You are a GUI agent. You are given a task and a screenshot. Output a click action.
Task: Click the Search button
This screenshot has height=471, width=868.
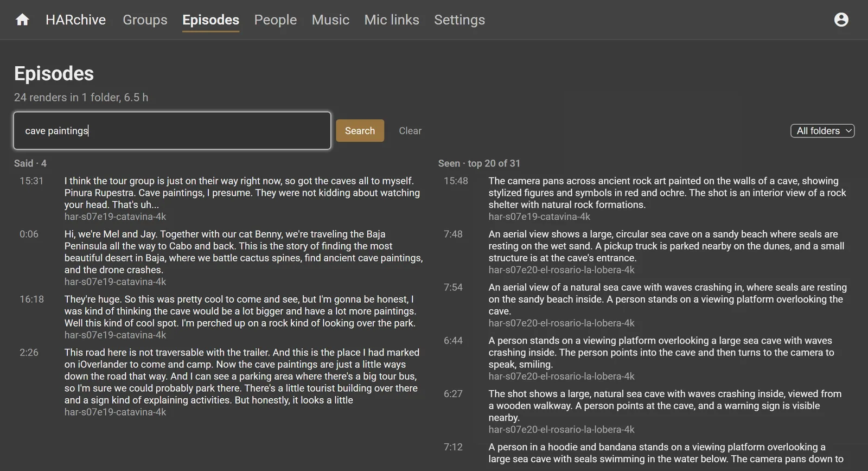360,131
